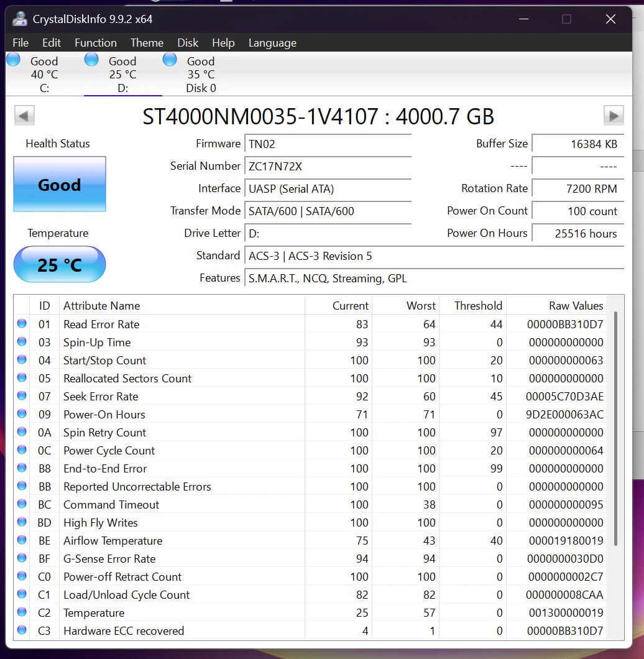
Task: Click status orb for Start/Stop Count
Action: [x=22, y=360]
